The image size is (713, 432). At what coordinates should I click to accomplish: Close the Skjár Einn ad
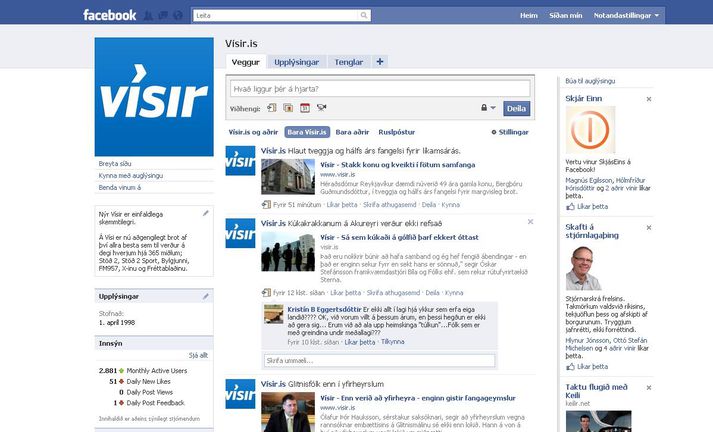point(649,99)
